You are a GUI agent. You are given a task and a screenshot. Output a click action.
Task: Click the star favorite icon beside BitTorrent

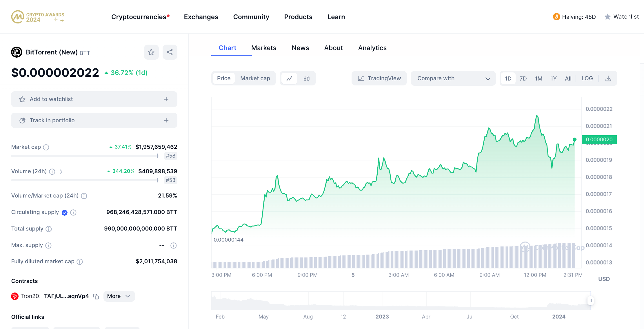click(x=151, y=52)
